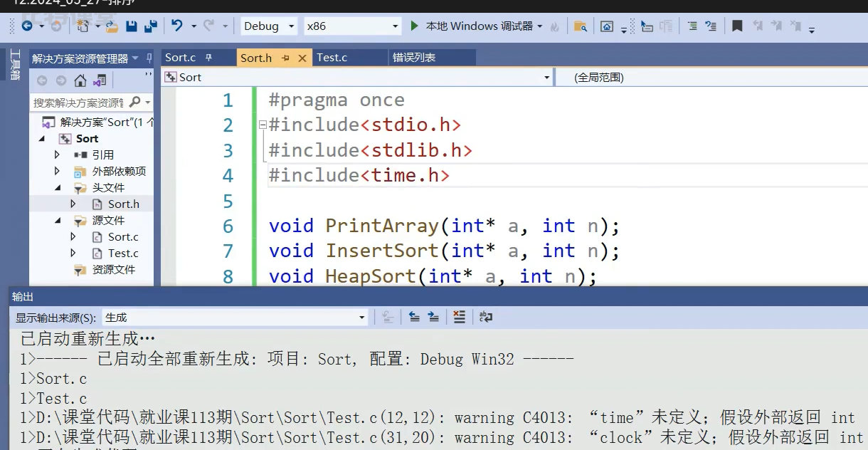
Task: Open the debugger target dropdown arrow
Action: pyautogui.click(x=540, y=26)
